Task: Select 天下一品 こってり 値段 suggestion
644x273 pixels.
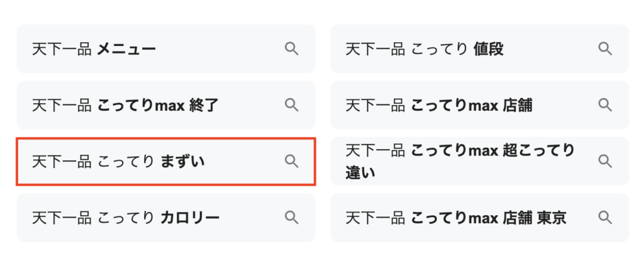Action: point(480,49)
